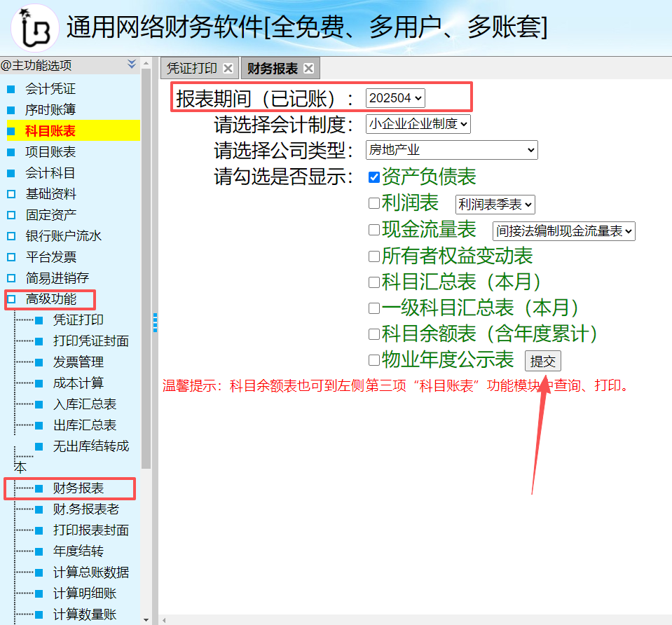Switch to the 凭证打印 tab
The image size is (672, 625).
(192, 68)
